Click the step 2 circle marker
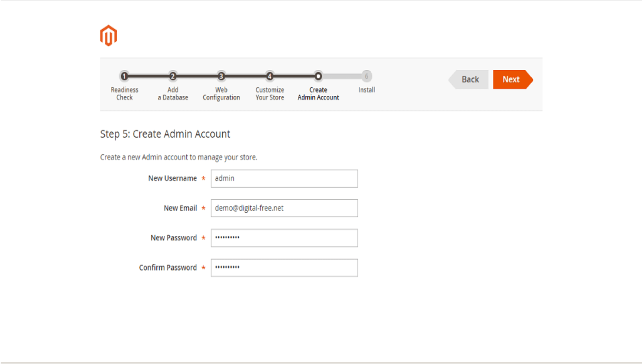The image size is (642, 364). 173,76
